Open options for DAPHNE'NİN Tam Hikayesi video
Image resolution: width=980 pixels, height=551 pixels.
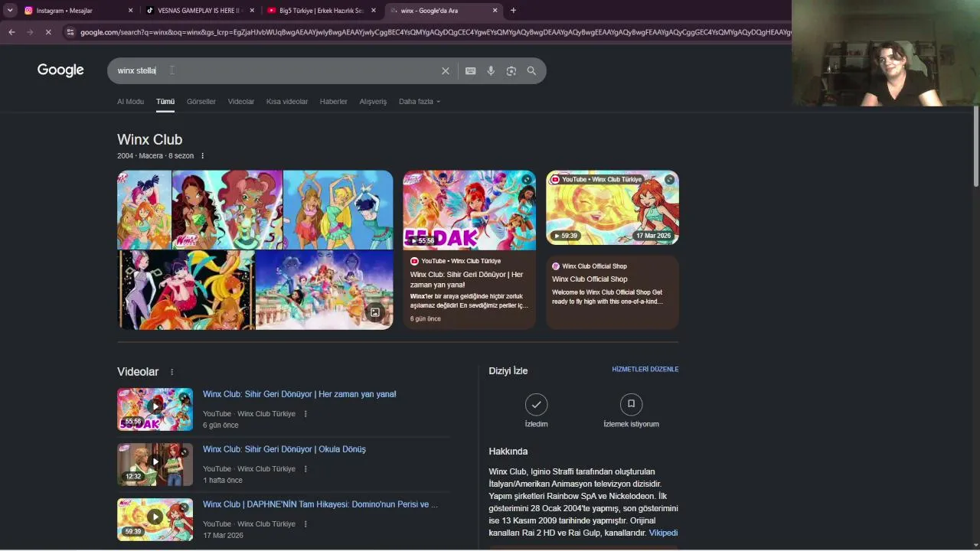305,524
